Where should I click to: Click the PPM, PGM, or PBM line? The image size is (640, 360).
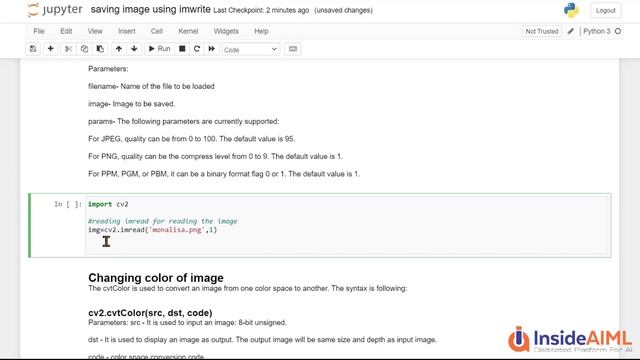[x=224, y=174]
